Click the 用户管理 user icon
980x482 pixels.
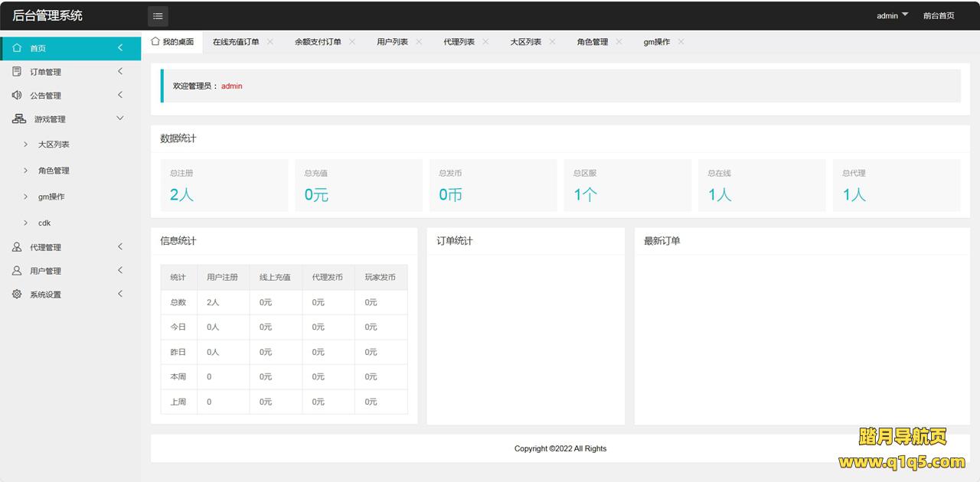[17, 271]
